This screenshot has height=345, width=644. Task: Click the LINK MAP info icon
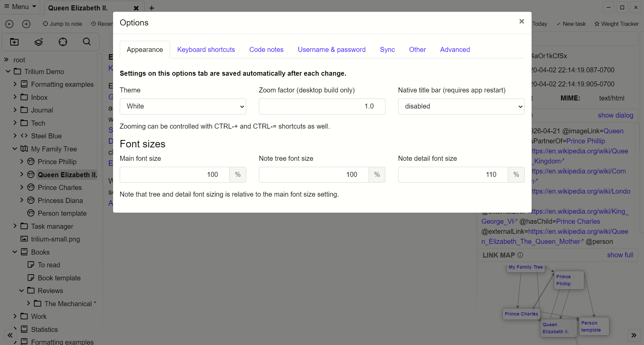[x=520, y=255]
